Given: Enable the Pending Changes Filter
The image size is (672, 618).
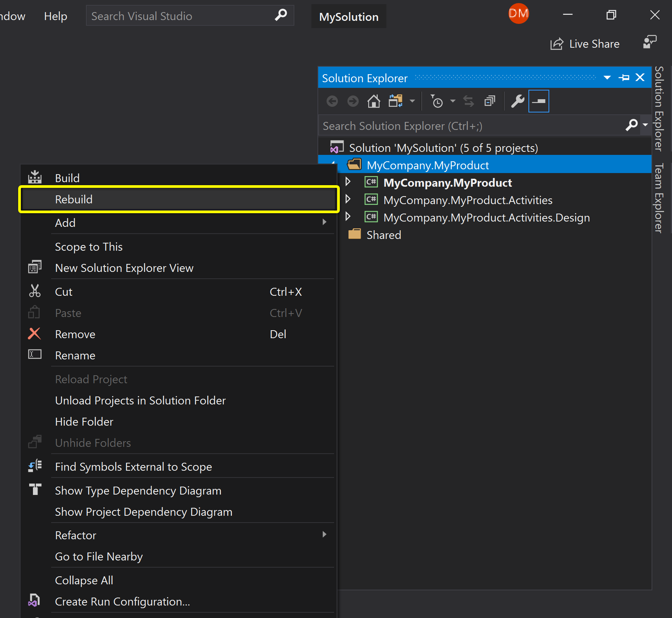Looking at the screenshot, I should 438,101.
